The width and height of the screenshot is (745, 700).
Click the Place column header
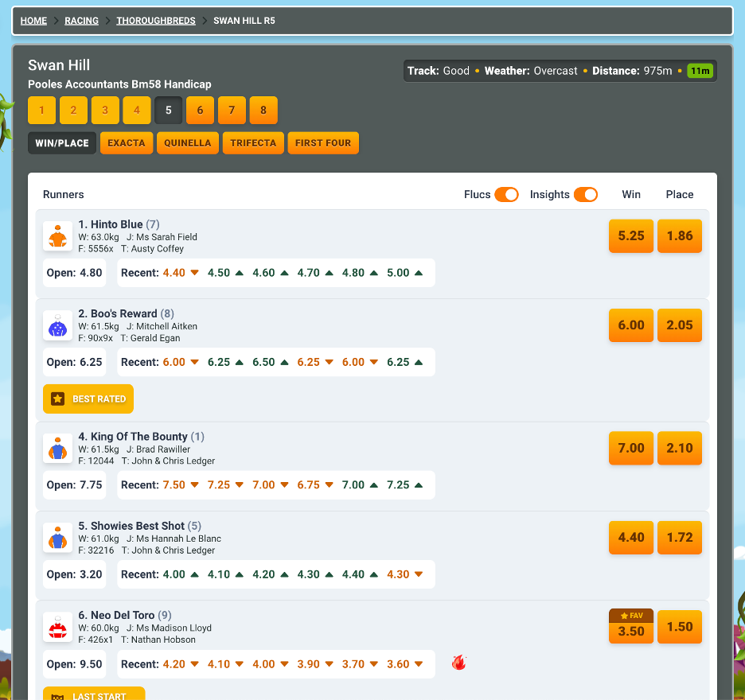(680, 194)
